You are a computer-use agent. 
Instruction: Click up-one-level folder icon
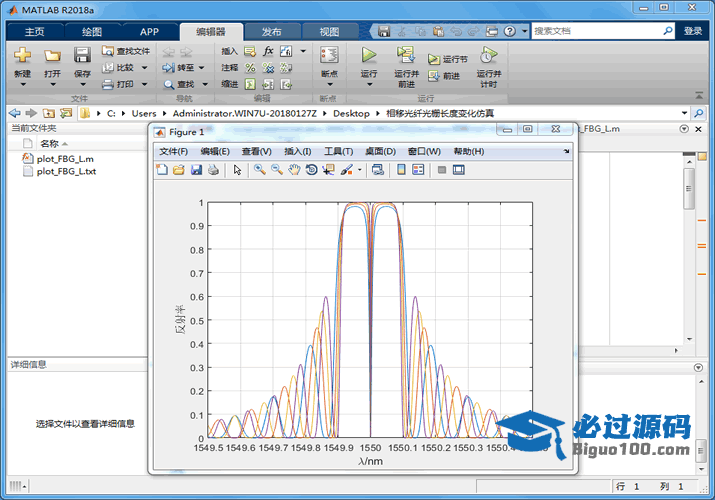[49, 113]
